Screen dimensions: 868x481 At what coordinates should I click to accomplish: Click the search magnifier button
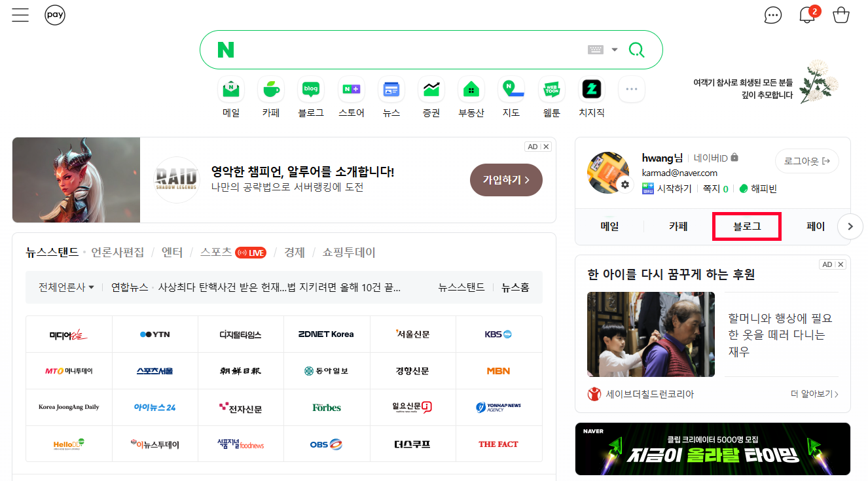coord(636,50)
